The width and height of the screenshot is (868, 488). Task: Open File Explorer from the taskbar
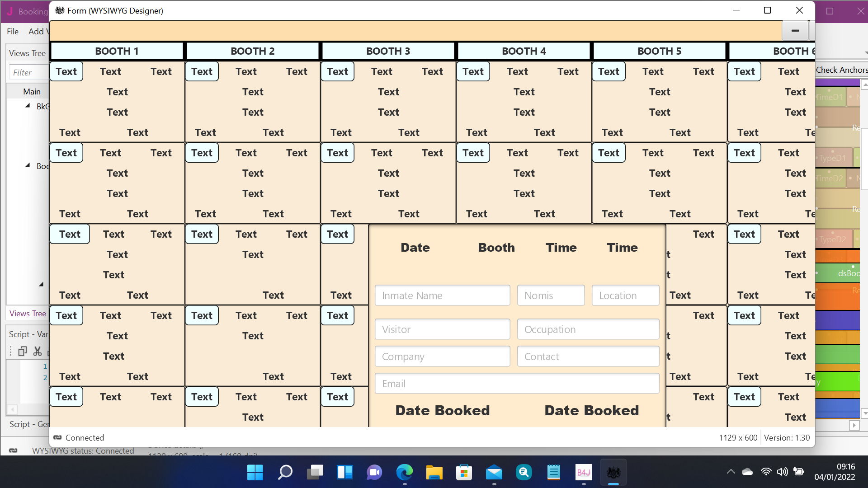[434, 473]
